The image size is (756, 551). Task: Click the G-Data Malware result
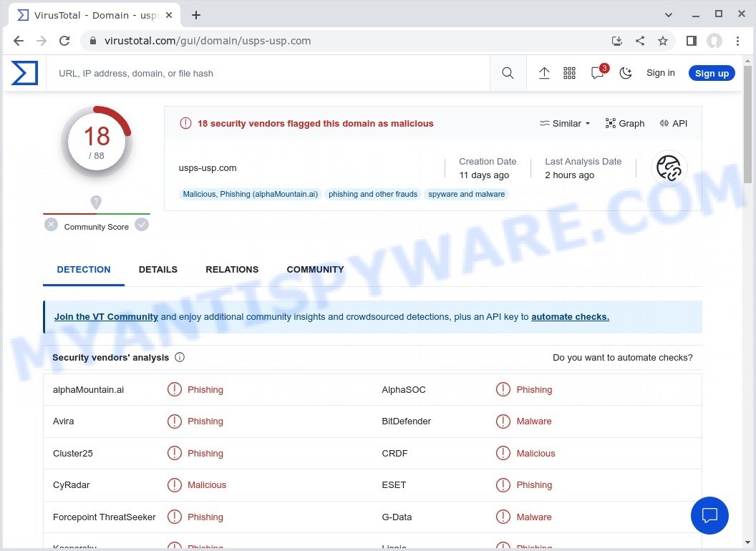(x=523, y=517)
